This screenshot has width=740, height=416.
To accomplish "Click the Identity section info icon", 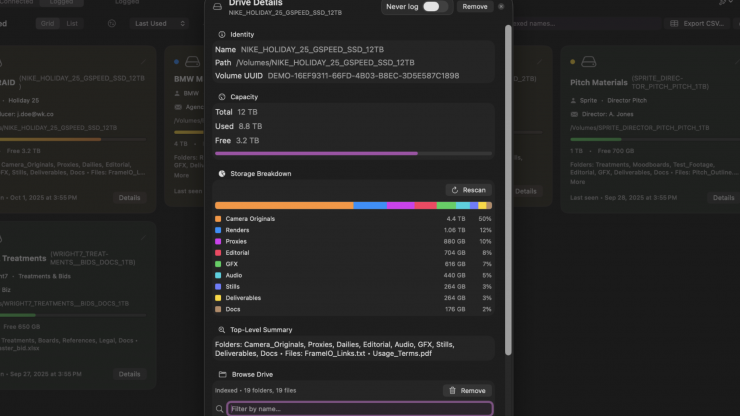I will click(222, 34).
